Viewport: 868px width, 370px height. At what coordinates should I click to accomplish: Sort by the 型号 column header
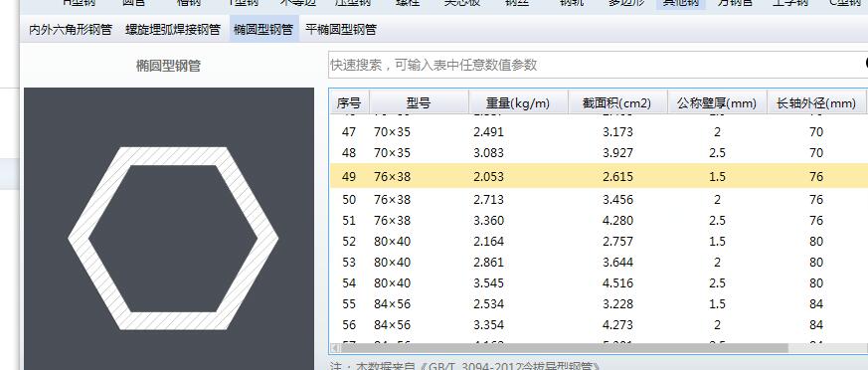point(419,102)
